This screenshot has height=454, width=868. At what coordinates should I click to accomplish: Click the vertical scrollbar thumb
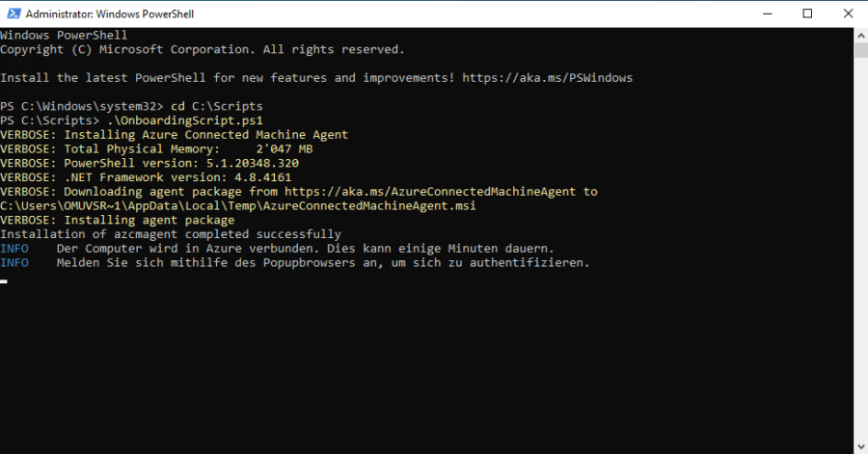click(861, 50)
